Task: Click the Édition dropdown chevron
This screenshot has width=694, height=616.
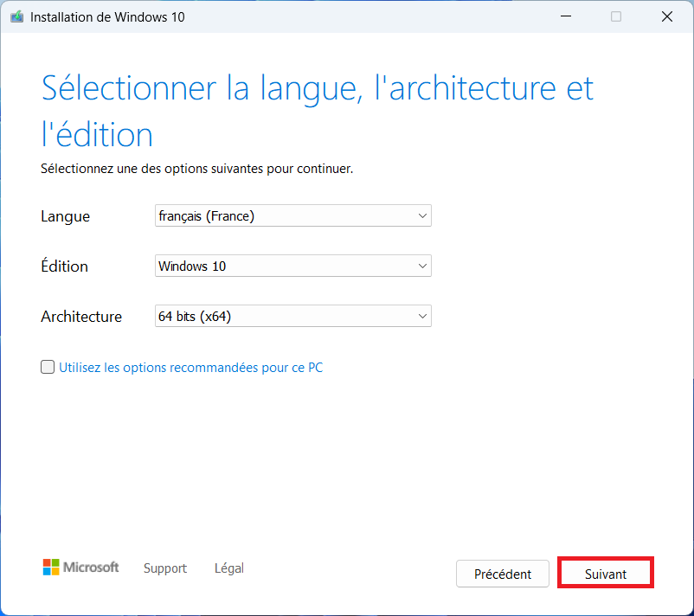Action: coord(421,266)
